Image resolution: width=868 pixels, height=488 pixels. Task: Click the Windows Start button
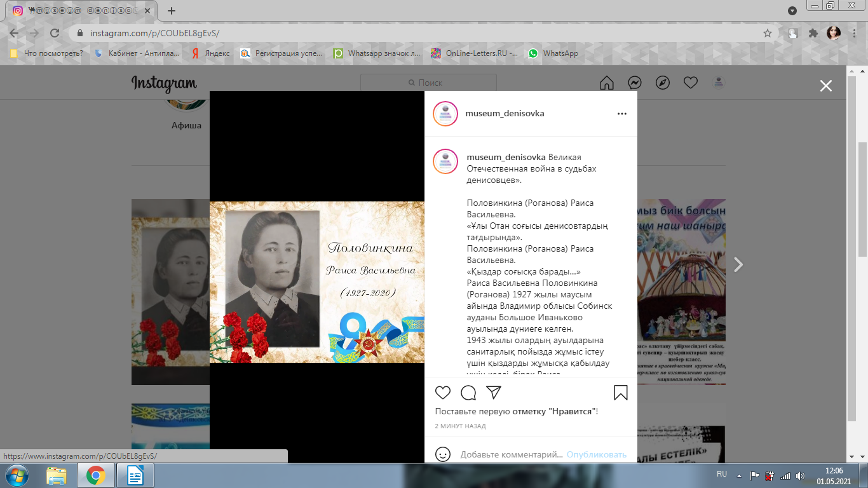click(x=16, y=475)
